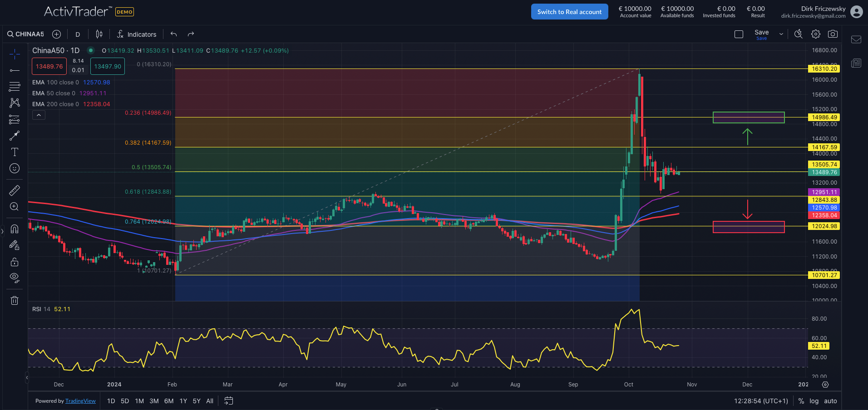Toggle magnet mode for drawings

15,229
